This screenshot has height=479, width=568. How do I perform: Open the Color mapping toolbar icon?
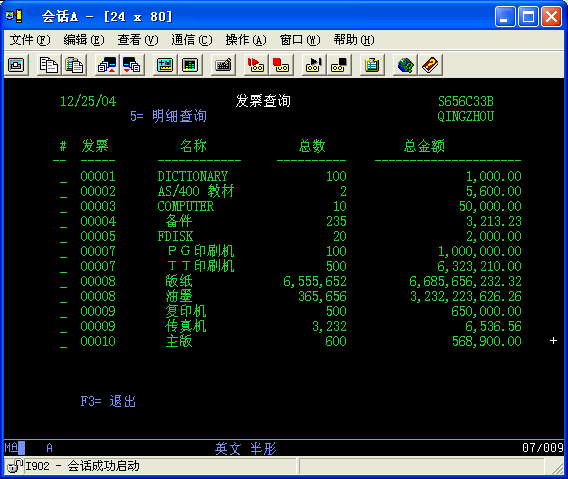pos(189,65)
